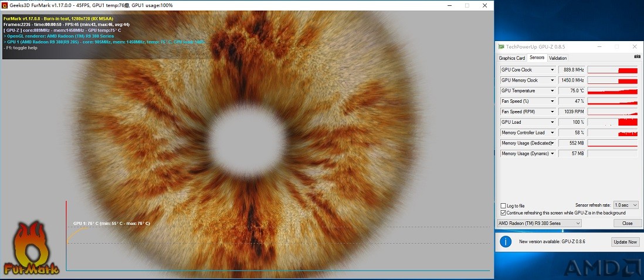Click the 1039 RPM fan speed value

pos(572,112)
